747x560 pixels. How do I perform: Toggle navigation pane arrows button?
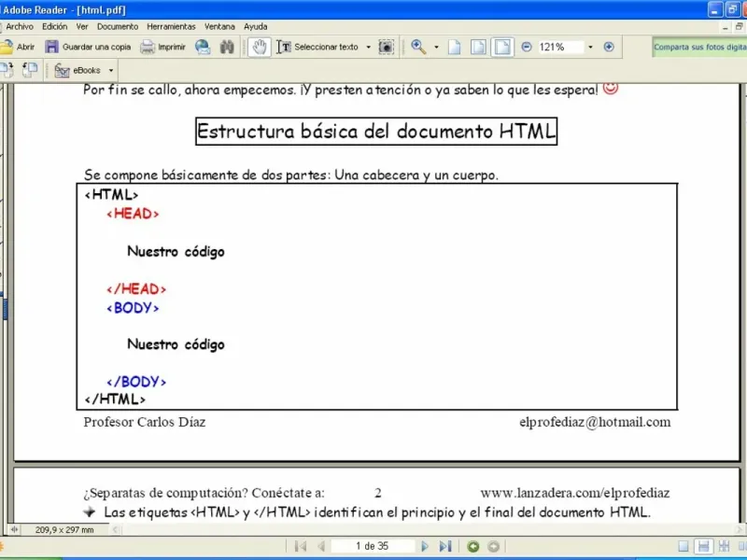[x=14, y=529]
